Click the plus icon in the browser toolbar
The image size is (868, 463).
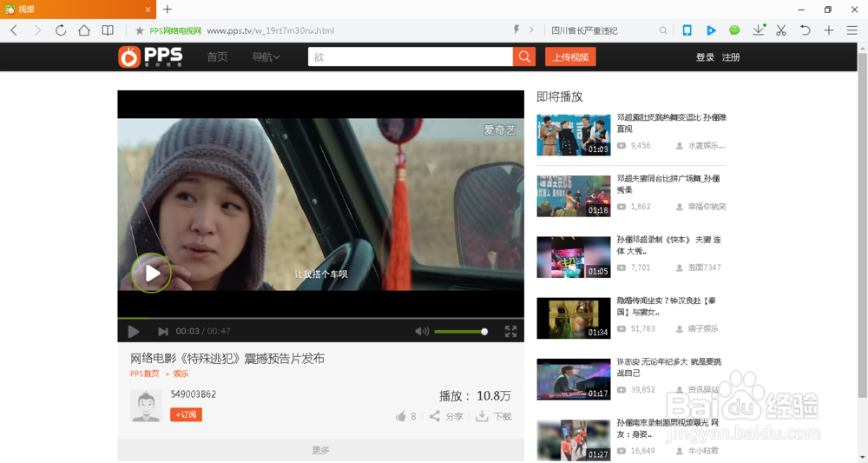(x=829, y=30)
